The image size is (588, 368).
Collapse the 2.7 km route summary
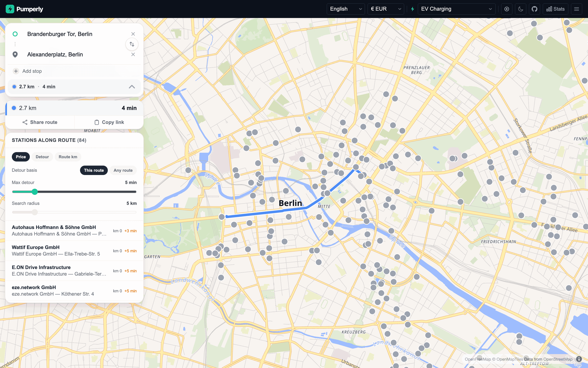(x=132, y=87)
